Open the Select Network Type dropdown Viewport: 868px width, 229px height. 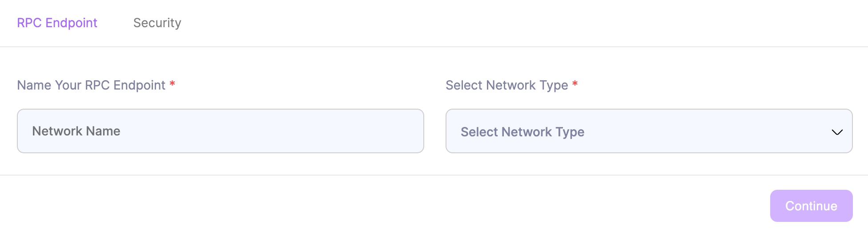pos(648,131)
